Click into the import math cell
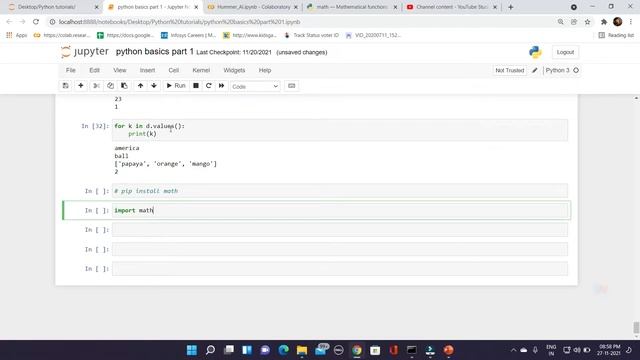Viewport: 640px width, 360px height. click(340, 210)
